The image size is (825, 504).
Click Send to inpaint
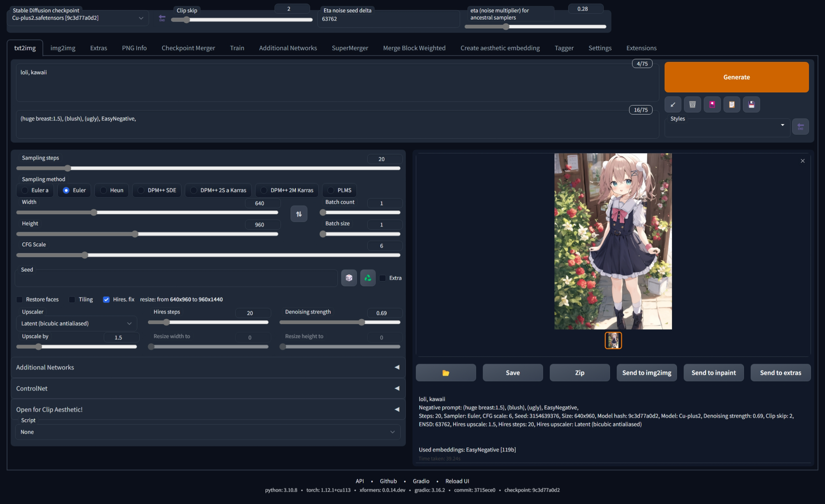click(x=713, y=373)
